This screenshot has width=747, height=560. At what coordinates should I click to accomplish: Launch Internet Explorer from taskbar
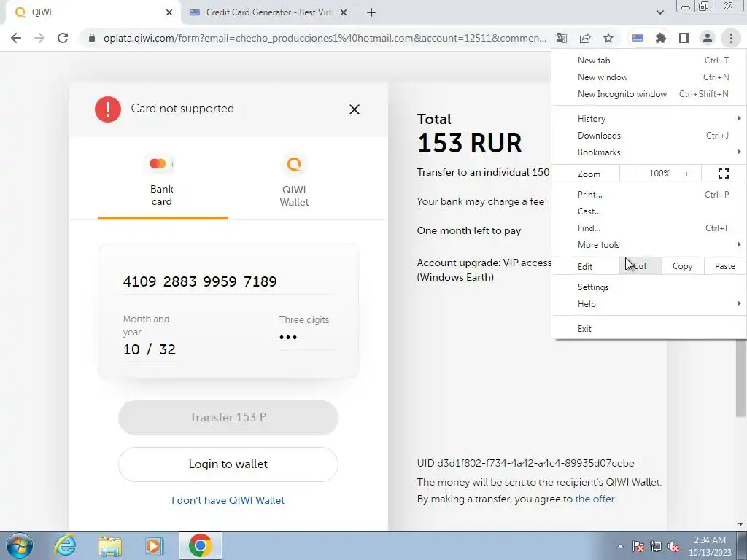(x=65, y=545)
